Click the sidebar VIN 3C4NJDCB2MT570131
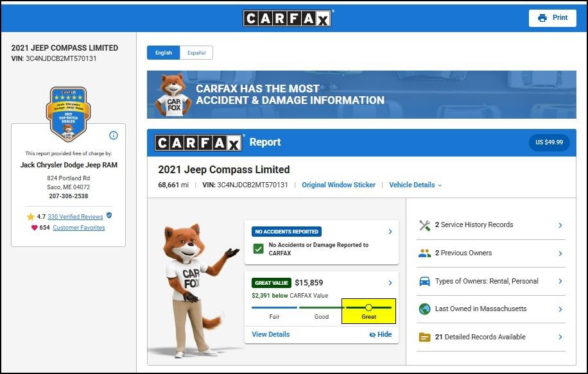The image size is (588, 374). pos(61,58)
